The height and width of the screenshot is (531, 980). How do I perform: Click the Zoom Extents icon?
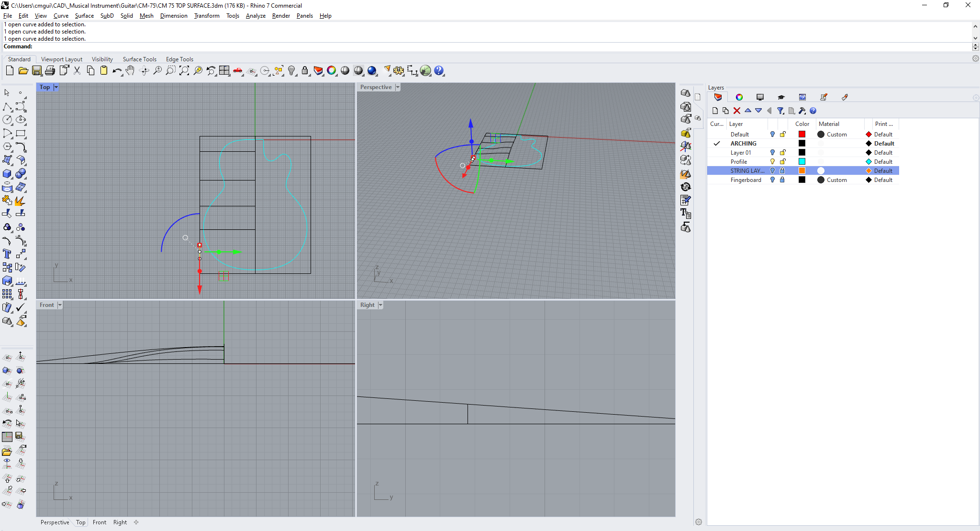tap(184, 71)
